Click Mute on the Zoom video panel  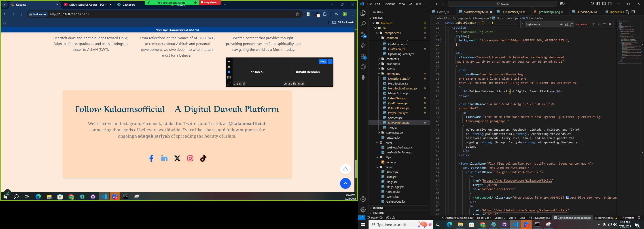tap(323, 61)
